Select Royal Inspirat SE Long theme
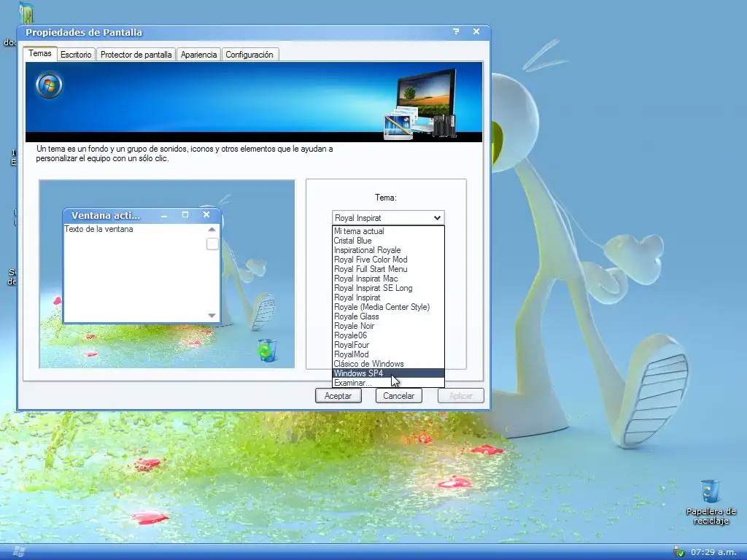Viewport: 747px width, 560px height. (x=388, y=288)
